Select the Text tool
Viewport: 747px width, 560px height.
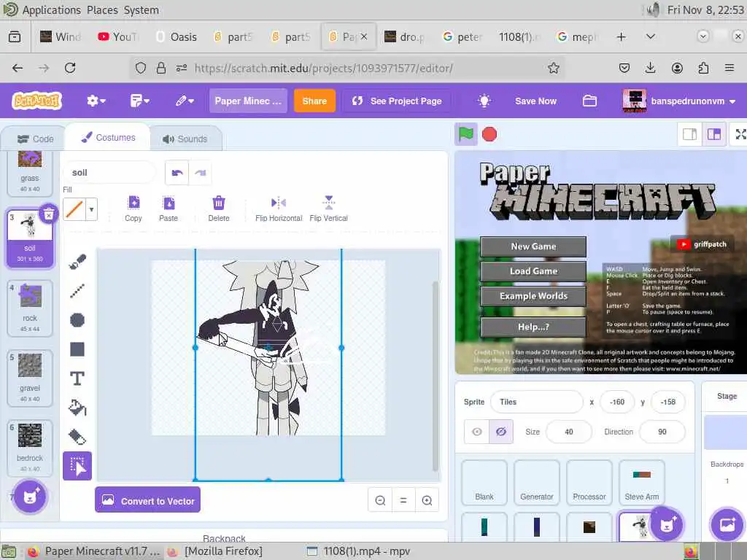pos(77,378)
